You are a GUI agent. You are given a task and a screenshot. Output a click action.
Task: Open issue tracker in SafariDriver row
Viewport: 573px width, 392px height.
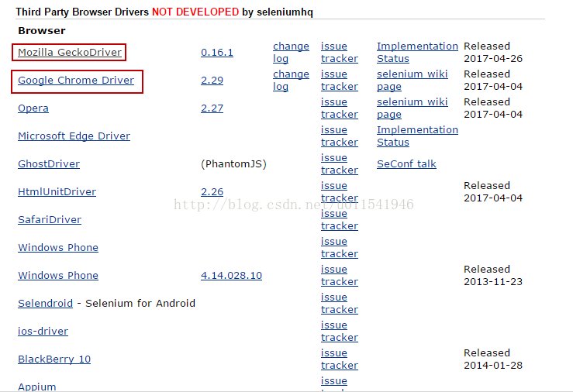coord(340,220)
